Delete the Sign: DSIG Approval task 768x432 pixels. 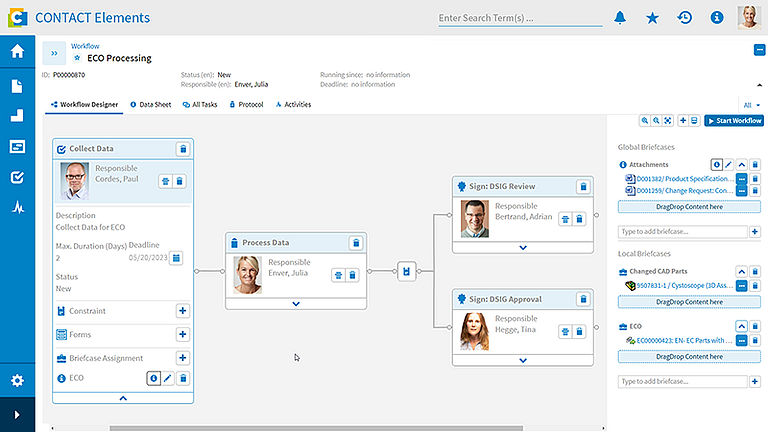point(583,299)
